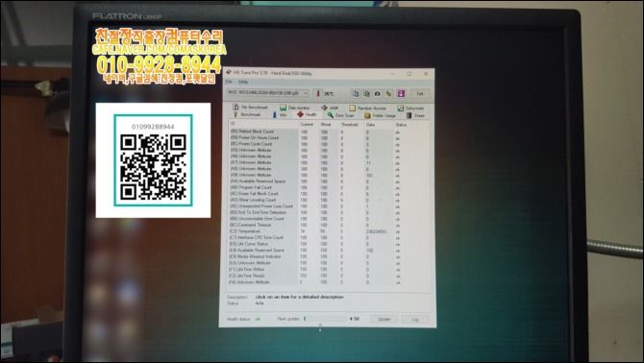This screenshot has height=363, width=644.
Task: Expand the drive selection dropdown
Action: coord(267,93)
